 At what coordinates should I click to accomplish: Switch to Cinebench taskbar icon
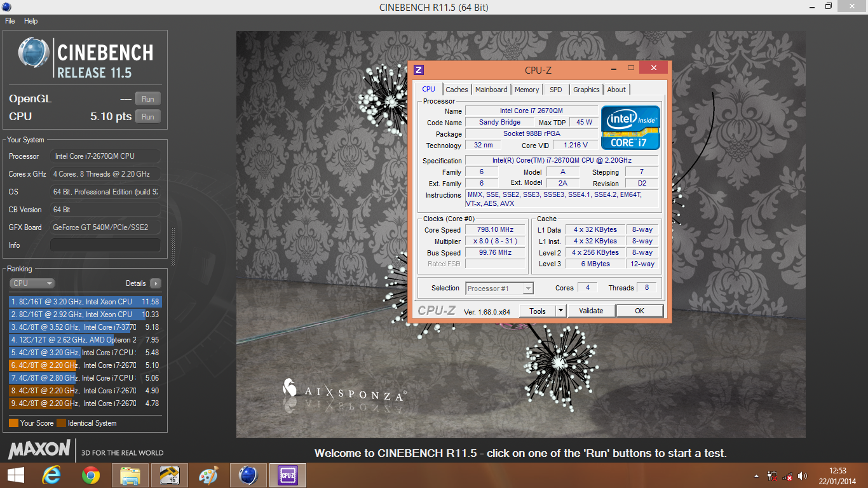coord(248,475)
